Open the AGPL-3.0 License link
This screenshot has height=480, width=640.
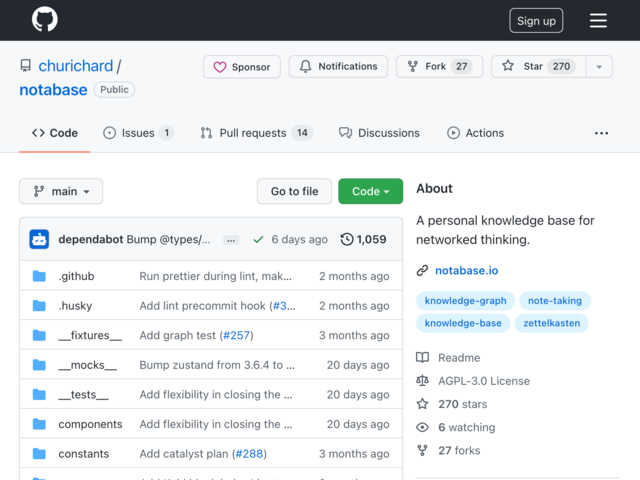point(484,381)
